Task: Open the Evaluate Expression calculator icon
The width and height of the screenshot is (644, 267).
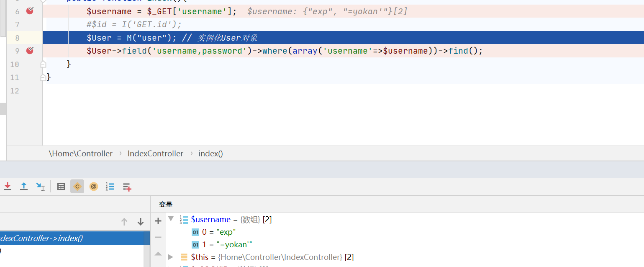Action: (61, 187)
